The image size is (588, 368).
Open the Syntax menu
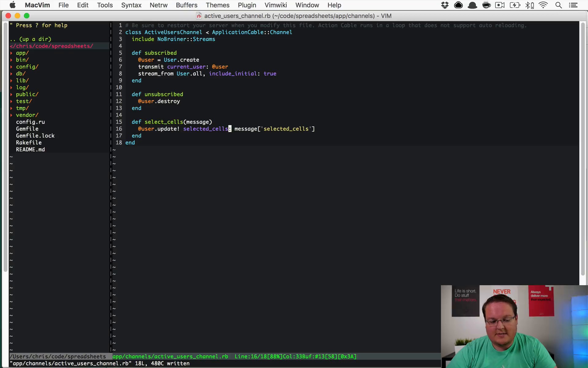pos(131,5)
